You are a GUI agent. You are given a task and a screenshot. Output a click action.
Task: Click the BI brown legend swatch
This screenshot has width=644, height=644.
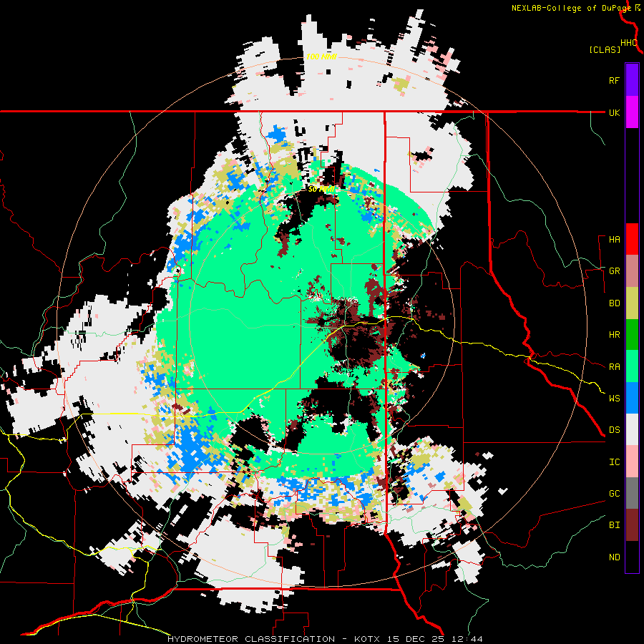(632, 525)
